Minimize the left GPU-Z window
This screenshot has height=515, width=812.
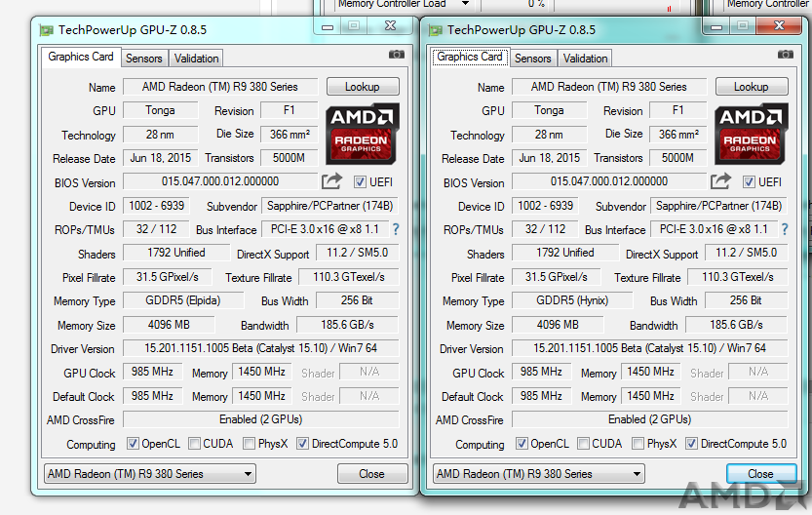pyautogui.click(x=328, y=26)
